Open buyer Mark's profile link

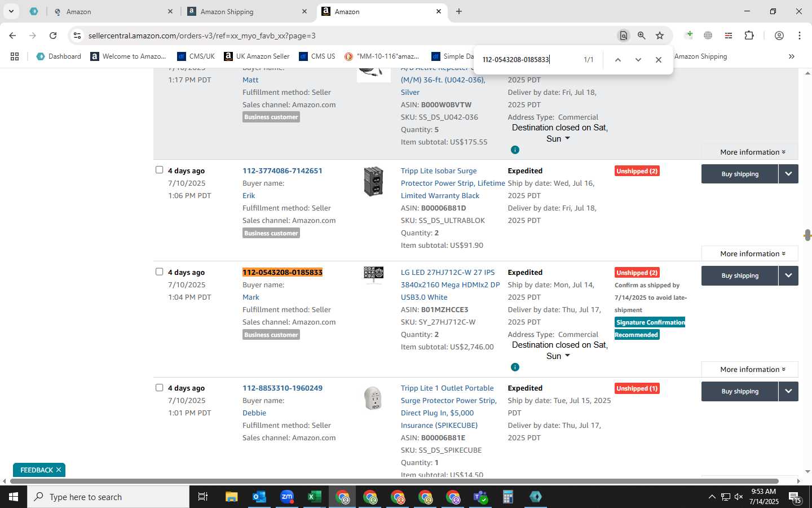[251, 297]
